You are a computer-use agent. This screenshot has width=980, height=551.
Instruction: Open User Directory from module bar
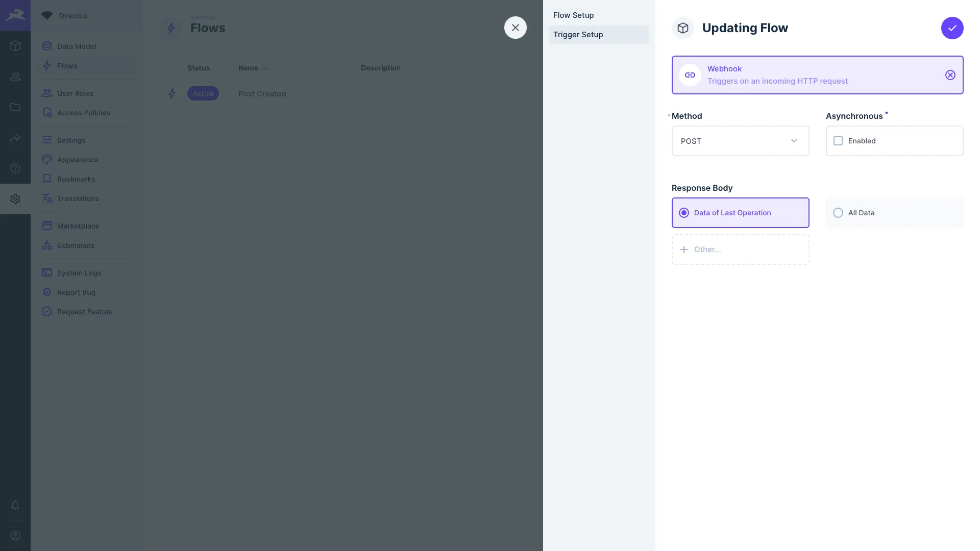(x=15, y=77)
